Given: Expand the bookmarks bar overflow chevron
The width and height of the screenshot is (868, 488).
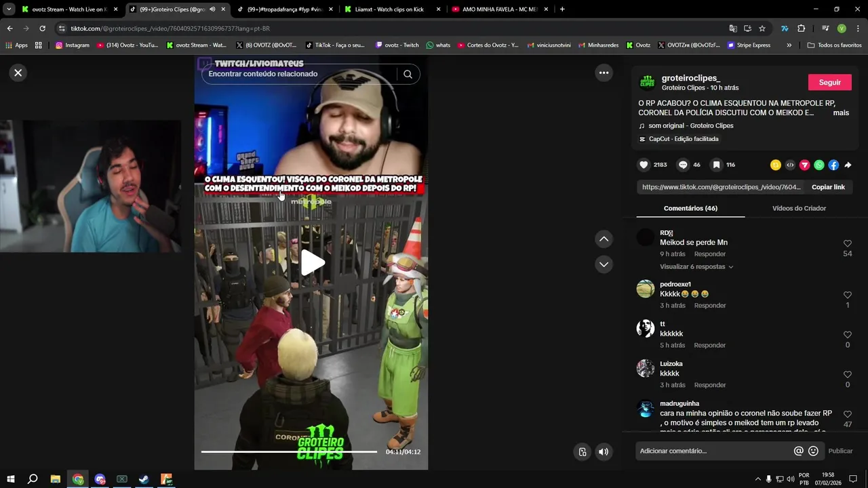Looking at the screenshot, I should pos(789,45).
